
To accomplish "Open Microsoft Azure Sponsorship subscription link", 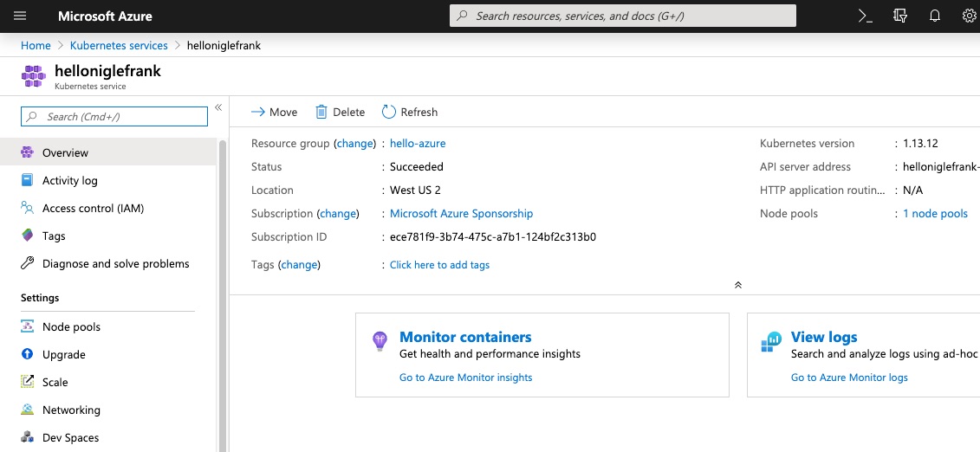I will pyautogui.click(x=461, y=214).
